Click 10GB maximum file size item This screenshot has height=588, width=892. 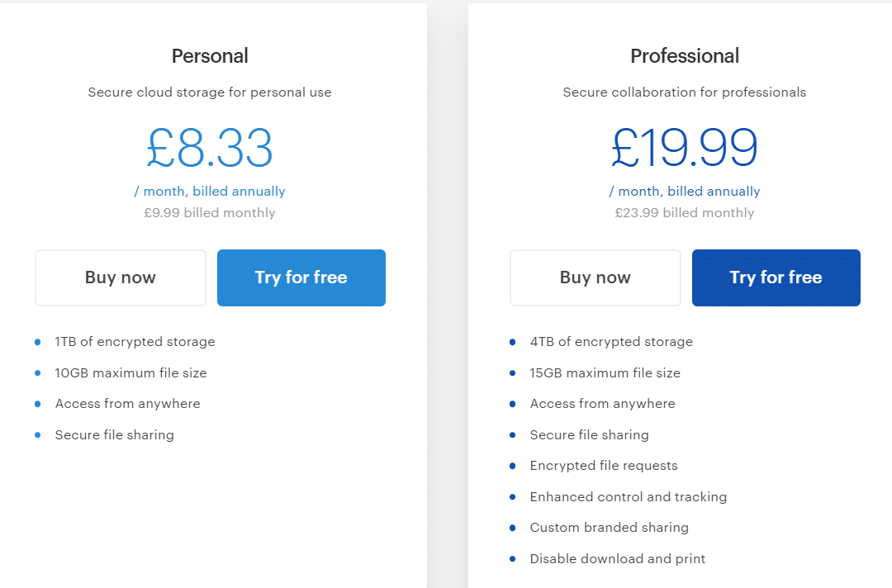point(130,373)
